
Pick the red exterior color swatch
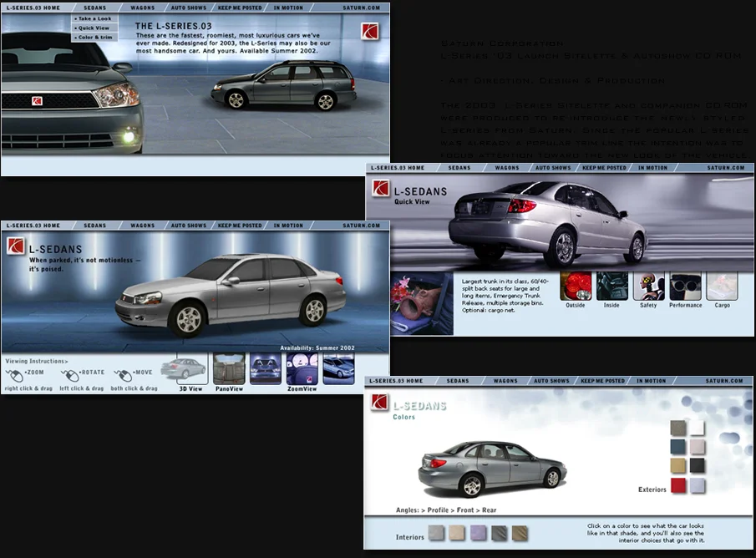677,486
